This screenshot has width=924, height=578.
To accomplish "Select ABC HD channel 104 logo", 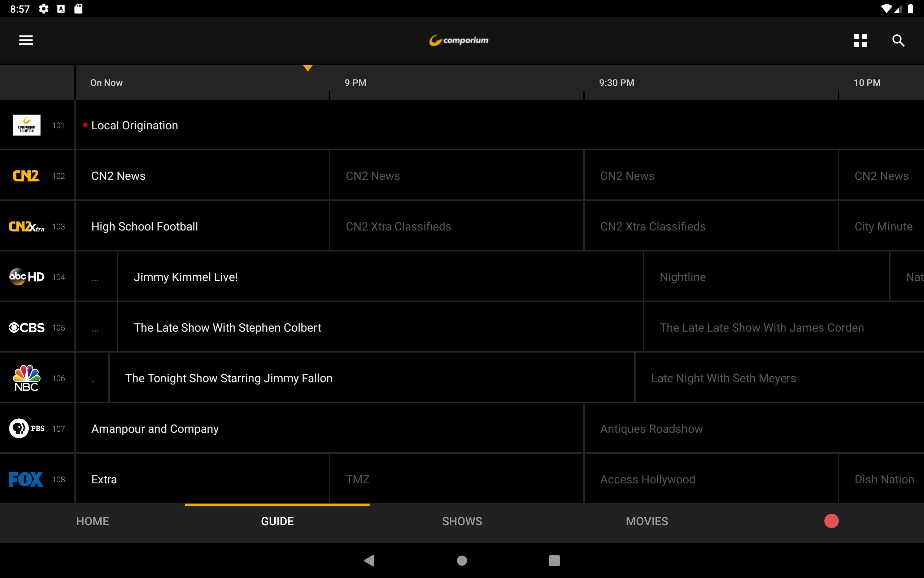I will coord(27,277).
